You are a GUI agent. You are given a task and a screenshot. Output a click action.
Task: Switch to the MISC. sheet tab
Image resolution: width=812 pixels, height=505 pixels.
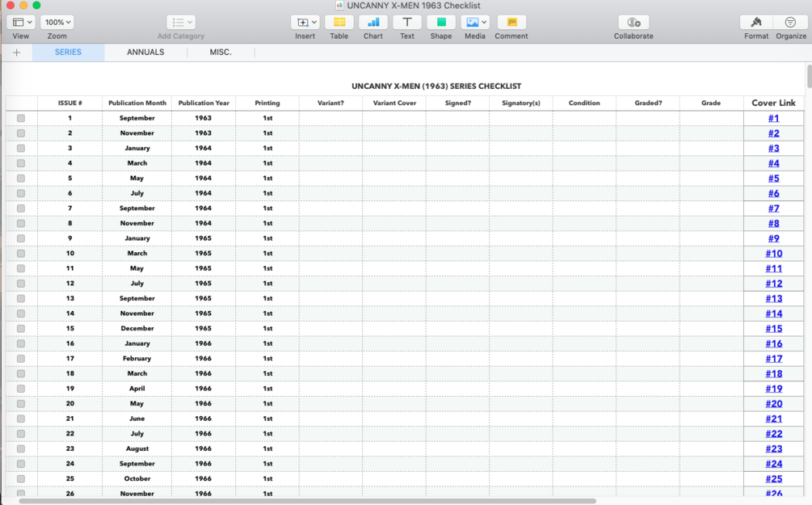click(x=221, y=53)
